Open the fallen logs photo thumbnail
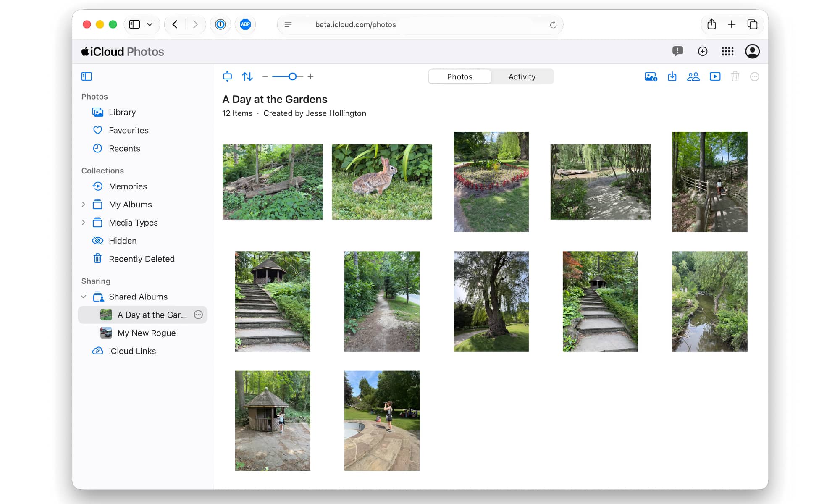The width and height of the screenshot is (840, 504). coord(273,182)
